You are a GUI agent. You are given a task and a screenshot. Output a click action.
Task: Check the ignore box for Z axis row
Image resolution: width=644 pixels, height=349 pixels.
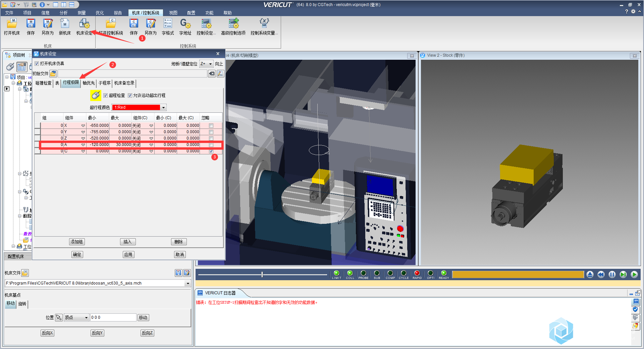click(x=211, y=138)
